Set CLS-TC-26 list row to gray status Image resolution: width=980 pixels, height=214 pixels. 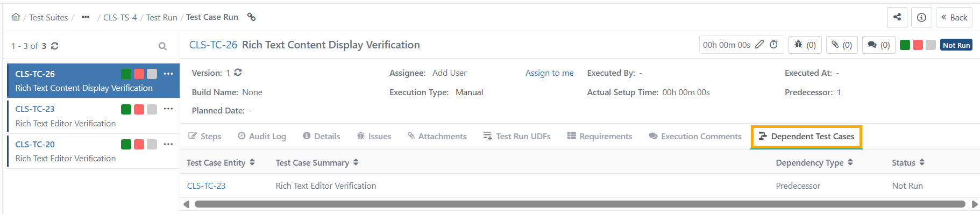pyautogui.click(x=152, y=74)
